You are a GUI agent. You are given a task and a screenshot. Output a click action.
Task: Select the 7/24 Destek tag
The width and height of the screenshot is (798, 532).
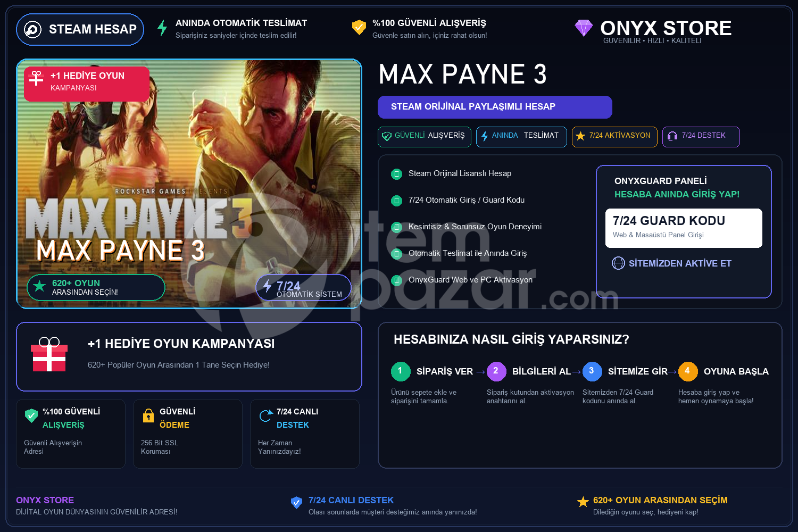[x=701, y=137]
